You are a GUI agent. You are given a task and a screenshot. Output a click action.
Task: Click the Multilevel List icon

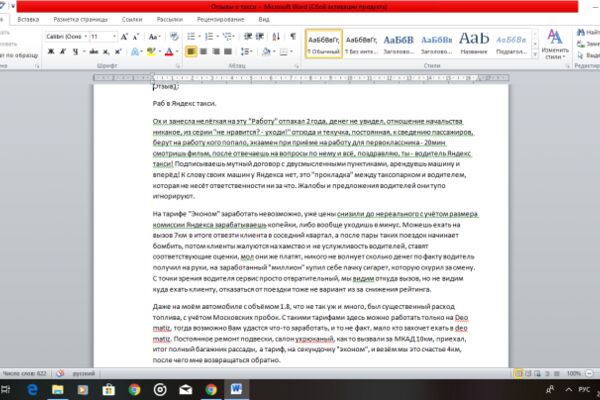pos(228,37)
